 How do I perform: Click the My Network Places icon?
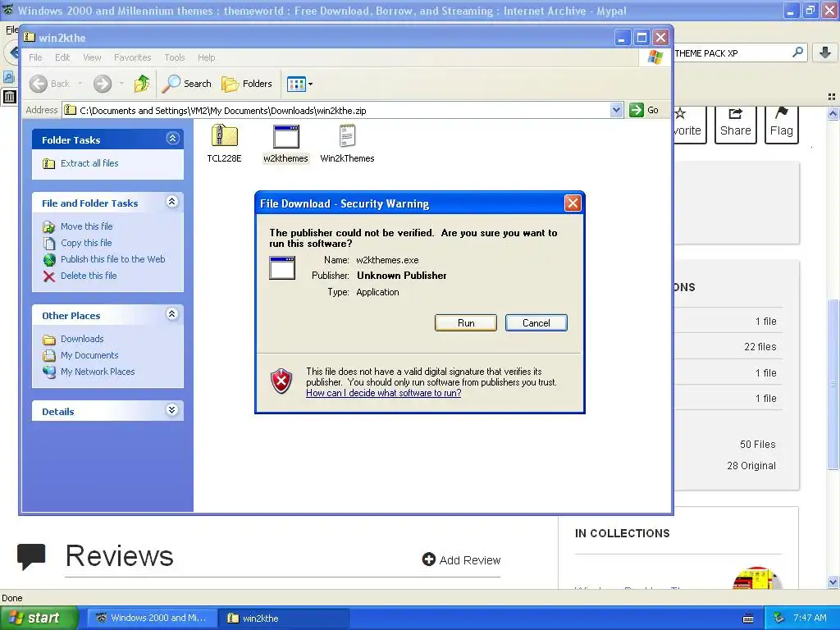pos(49,372)
